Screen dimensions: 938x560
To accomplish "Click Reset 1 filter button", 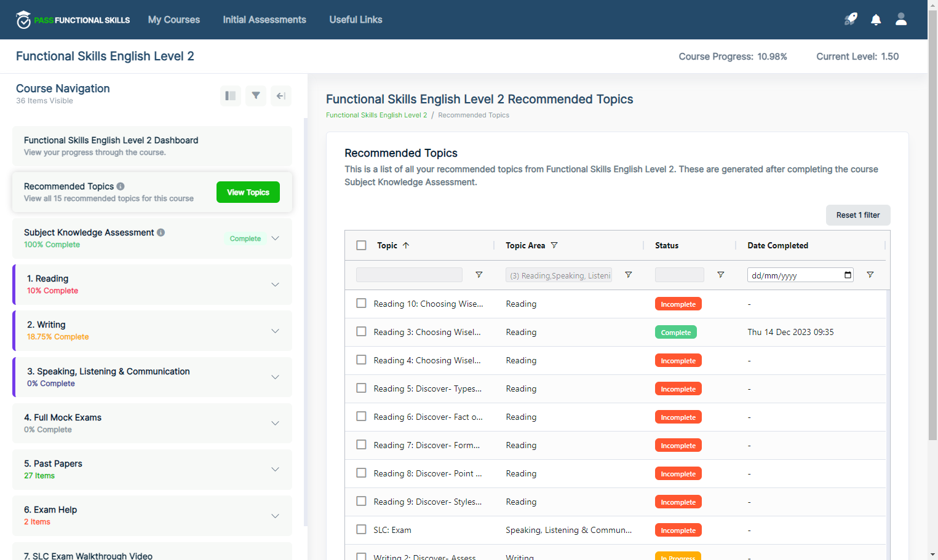I will [x=858, y=215].
